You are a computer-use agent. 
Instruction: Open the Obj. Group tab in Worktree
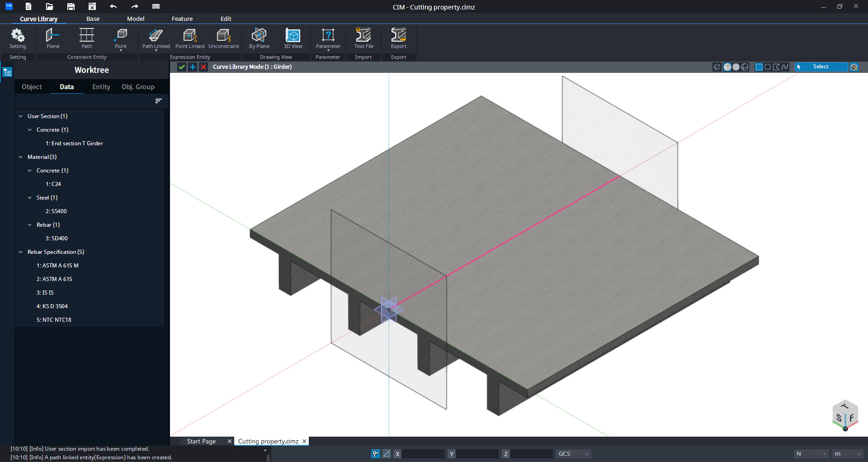tap(138, 87)
